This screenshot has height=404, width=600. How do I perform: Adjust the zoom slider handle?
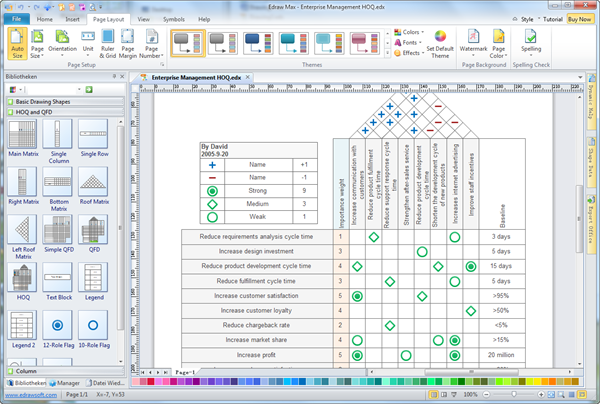514,394
